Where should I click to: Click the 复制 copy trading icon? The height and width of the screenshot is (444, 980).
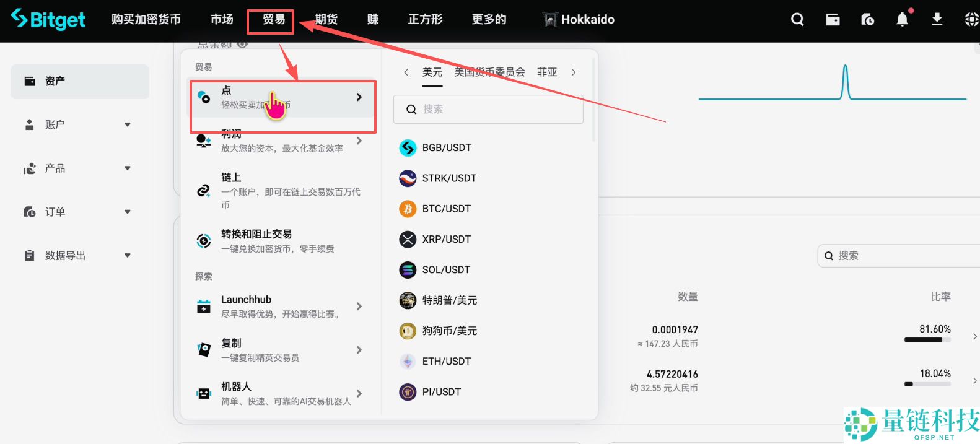[x=204, y=350]
